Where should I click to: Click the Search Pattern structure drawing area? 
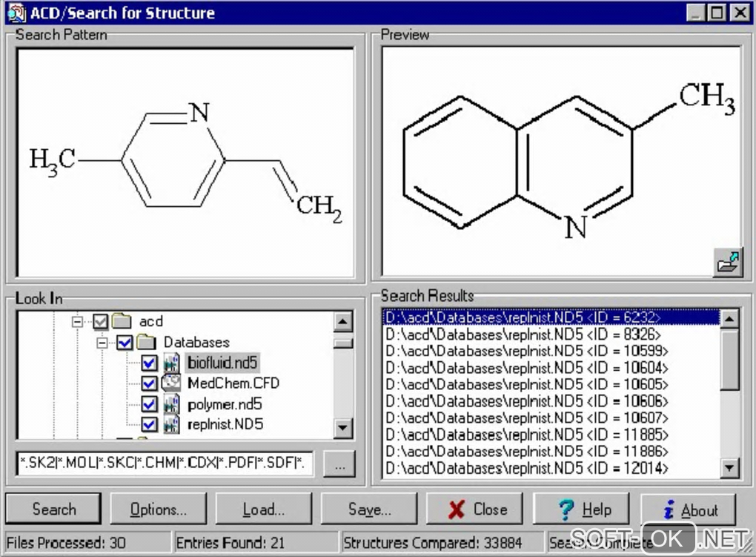pyautogui.click(x=185, y=162)
